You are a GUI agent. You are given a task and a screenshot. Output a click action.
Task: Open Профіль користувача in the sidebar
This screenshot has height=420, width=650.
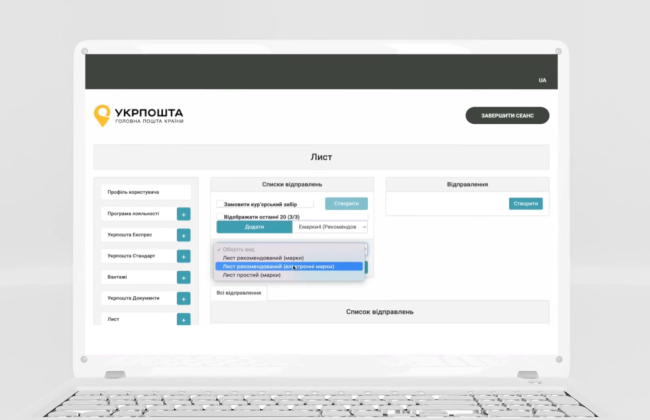click(146, 192)
